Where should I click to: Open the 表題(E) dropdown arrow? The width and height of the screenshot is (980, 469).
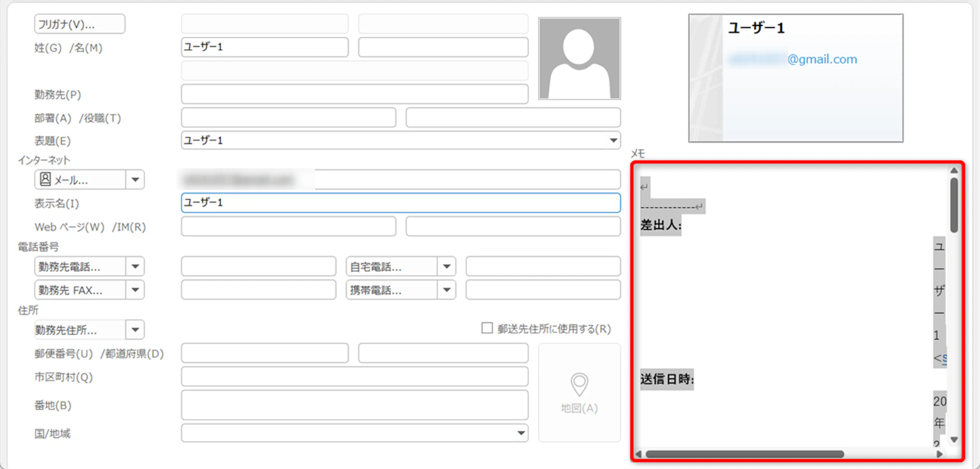click(x=613, y=141)
